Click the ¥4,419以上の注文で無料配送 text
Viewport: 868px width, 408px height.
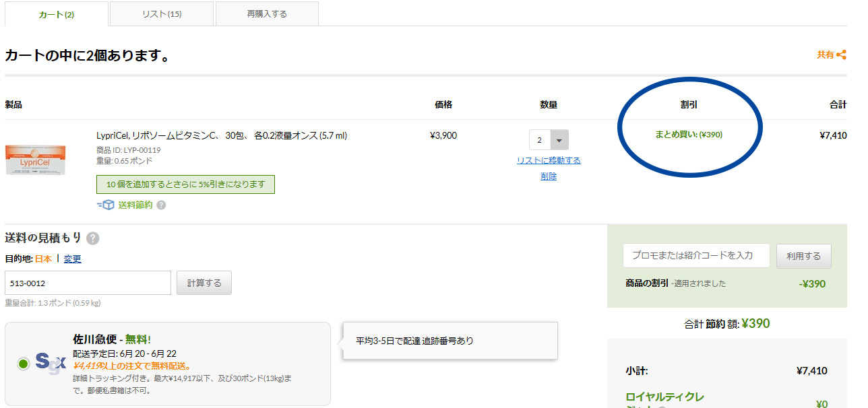click(132, 366)
